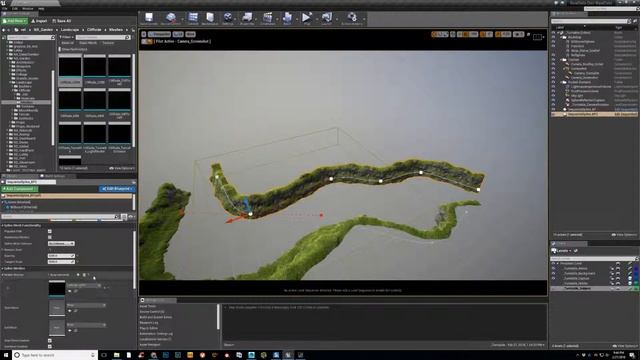Click the Add Component button
Viewport: 640px width, 360px height.
19,189
